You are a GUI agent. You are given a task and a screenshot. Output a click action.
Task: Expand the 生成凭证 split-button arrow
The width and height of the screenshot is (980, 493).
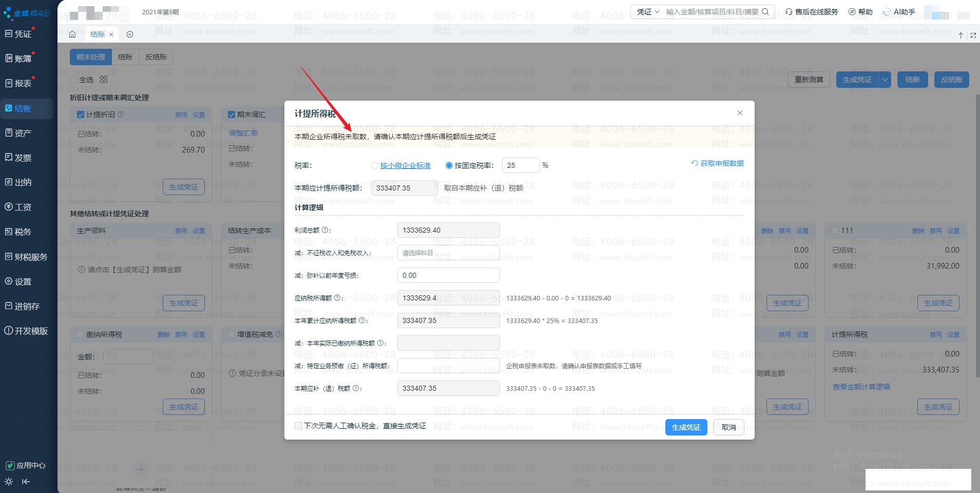click(x=885, y=80)
